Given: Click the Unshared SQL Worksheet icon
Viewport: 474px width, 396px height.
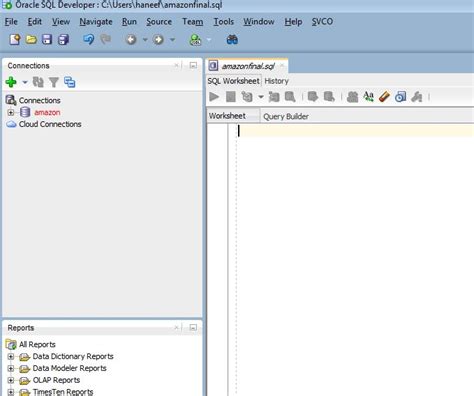Looking at the screenshot, I should click(352, 97).
